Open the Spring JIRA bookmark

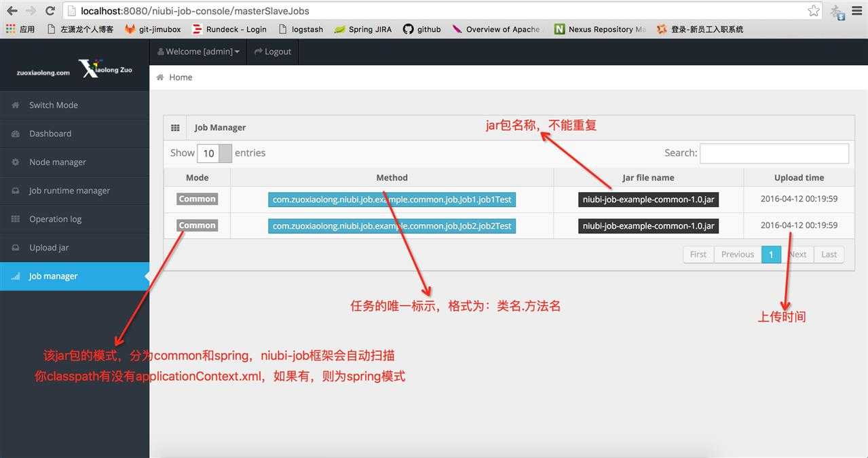pyautogui.click(x=363, y=29)
